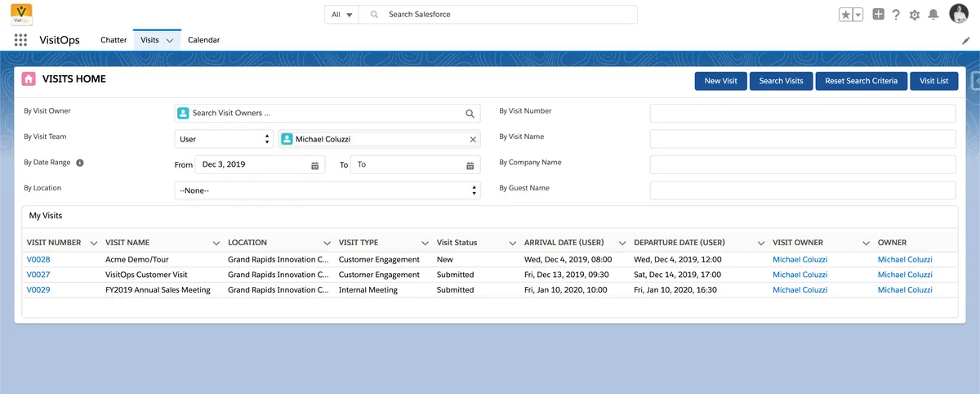Open the Favorites star icon
The height and width of the screenshot is (394, 980).
click(845, 15)
